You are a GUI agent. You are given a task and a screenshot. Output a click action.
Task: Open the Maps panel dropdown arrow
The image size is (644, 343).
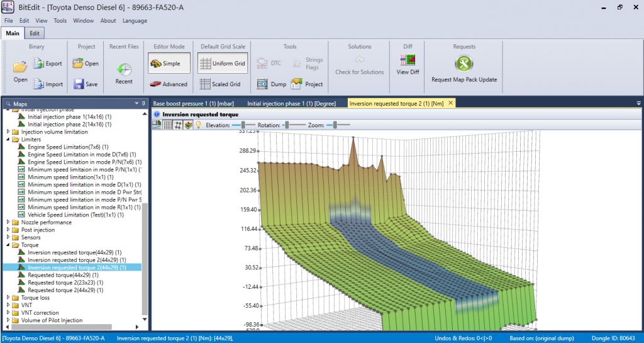tap(136, 103)
